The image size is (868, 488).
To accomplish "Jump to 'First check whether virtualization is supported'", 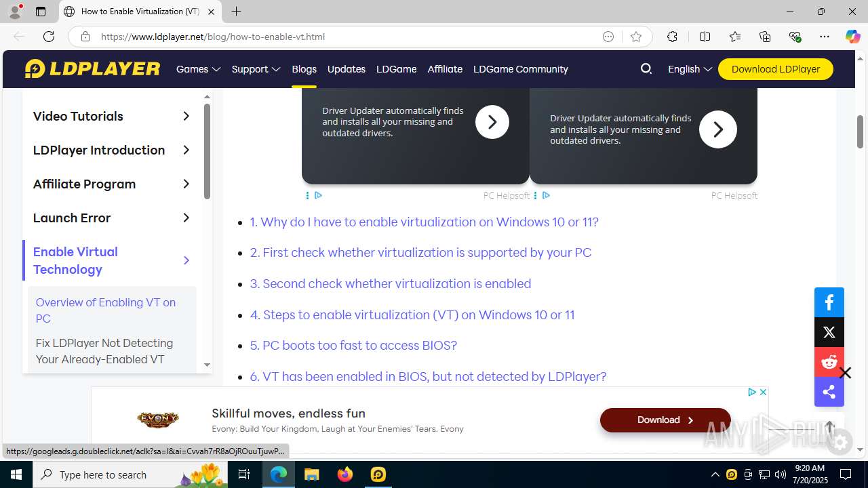I will click(x=420, y=252).
